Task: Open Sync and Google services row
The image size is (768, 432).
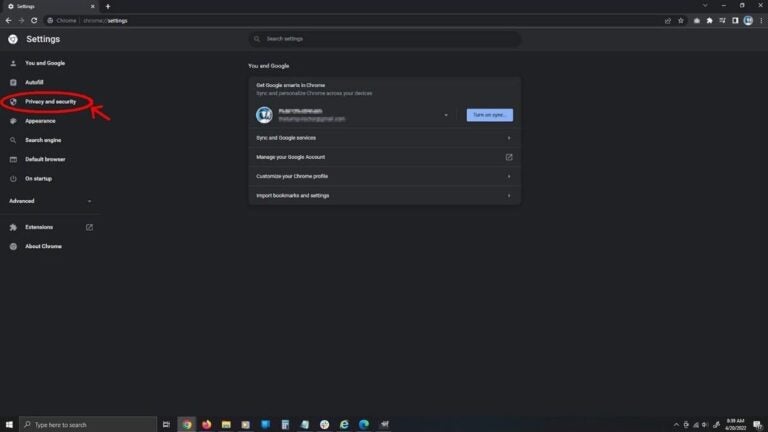Action: [x=384, y=138]
